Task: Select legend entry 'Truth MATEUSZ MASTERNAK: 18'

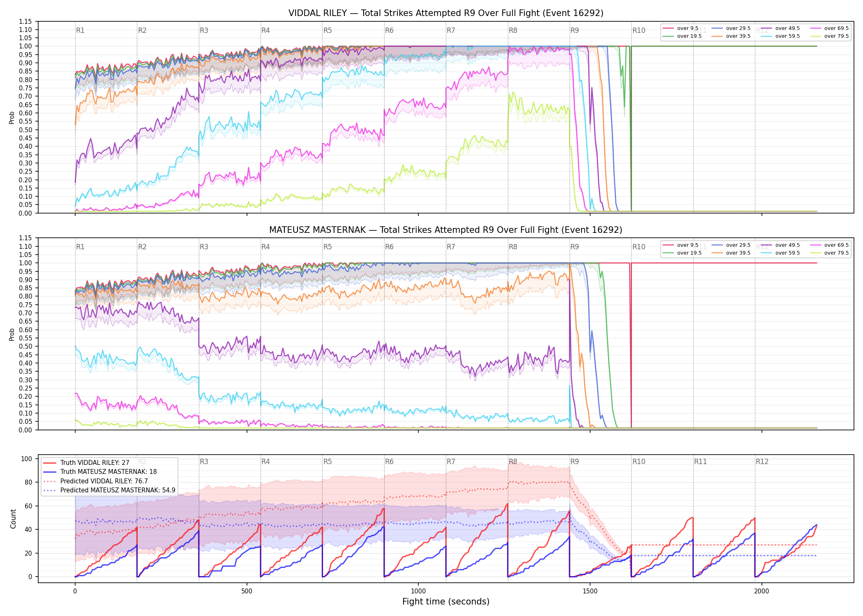Action: 108,472
